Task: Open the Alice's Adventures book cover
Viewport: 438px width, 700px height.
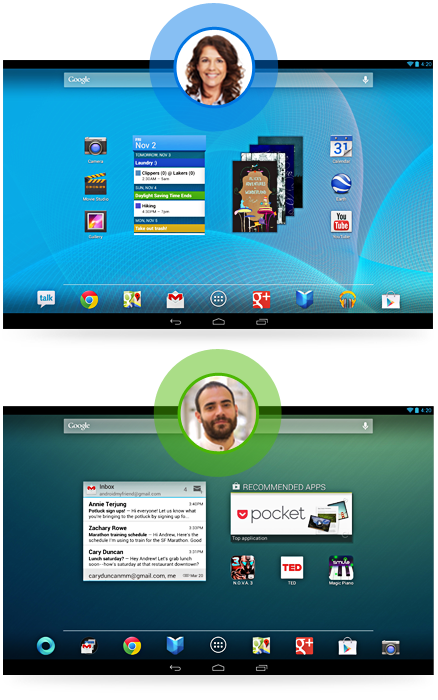Action: click(254, 196)
